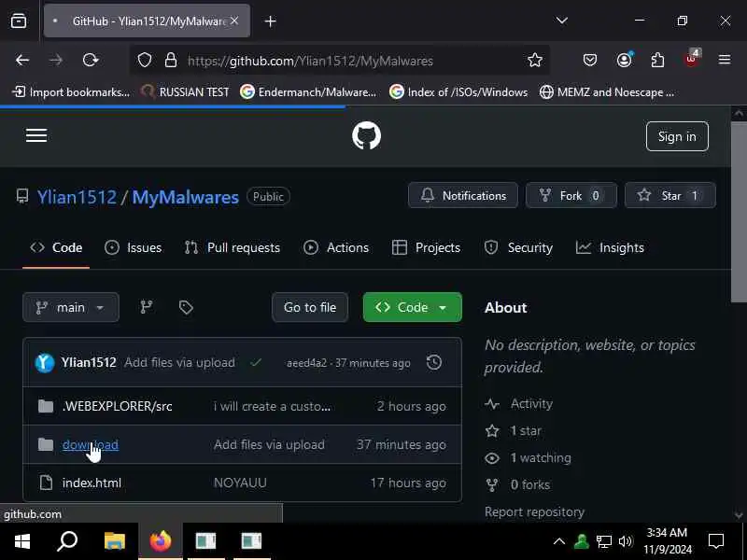Open Ylian1512 commit author link
The height and width of the screenshot is (560, 747).
pyautogui.click(x=89, y=362)
